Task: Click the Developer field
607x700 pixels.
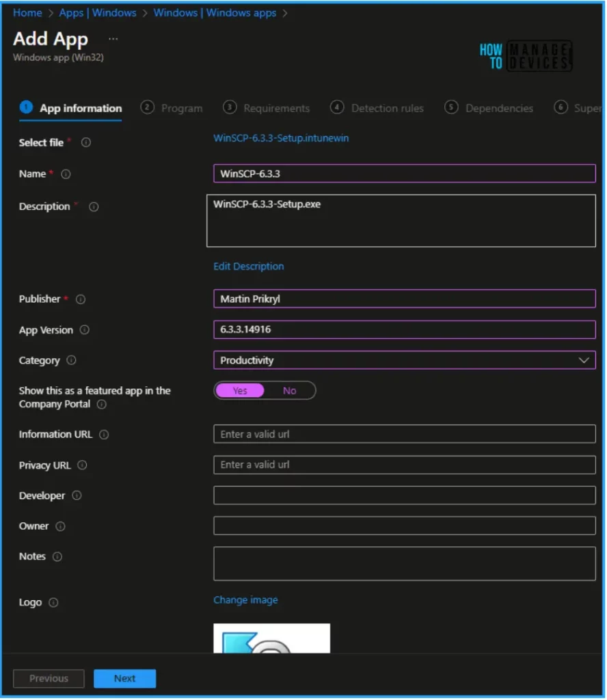Action: click(405, 495)
